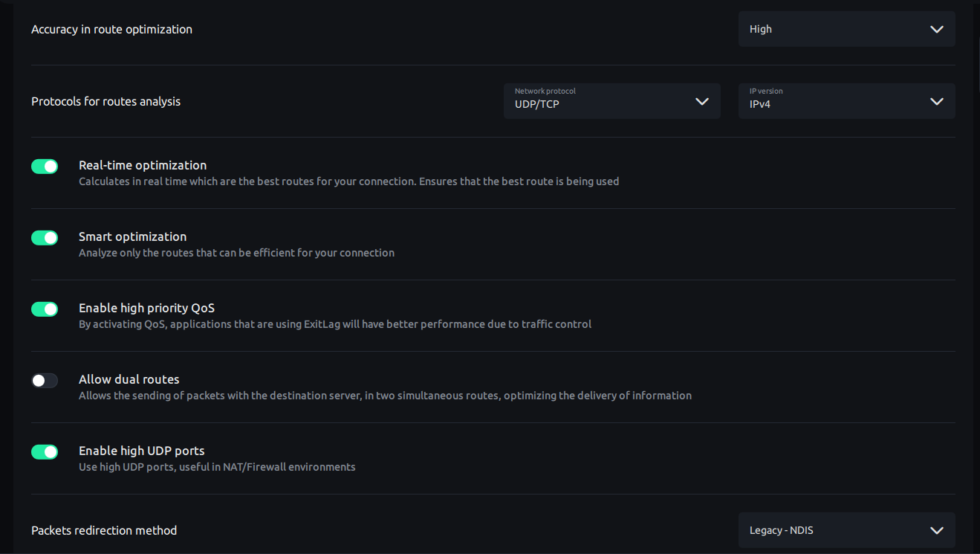
Task: Click chevron arrow in IP version dropdown
Action: click(936, 102)
